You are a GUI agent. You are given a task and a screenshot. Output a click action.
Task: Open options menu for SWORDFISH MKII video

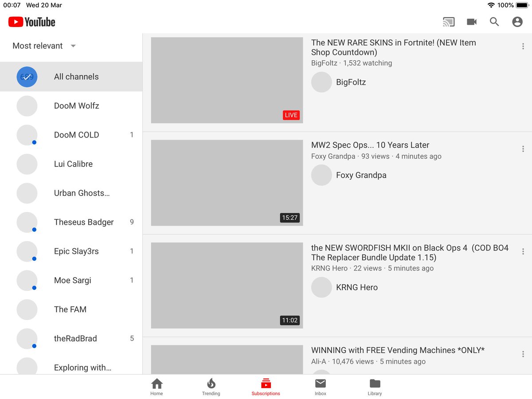click(x=523, y=251)
